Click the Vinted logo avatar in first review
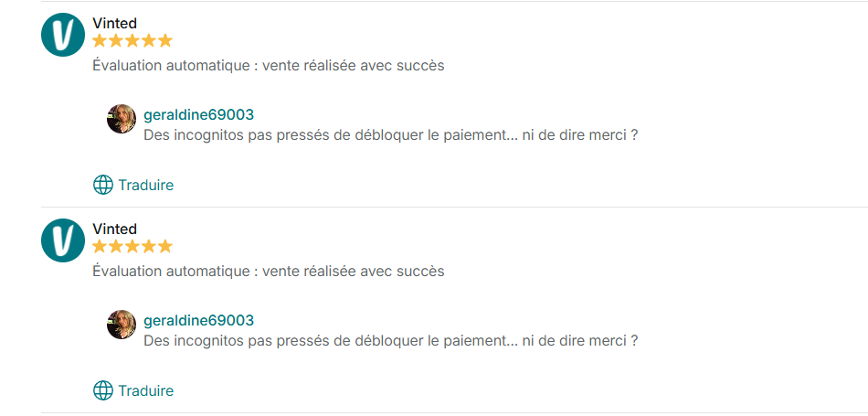The width and height of the screenshot is (868, 416). click(63, 35)
